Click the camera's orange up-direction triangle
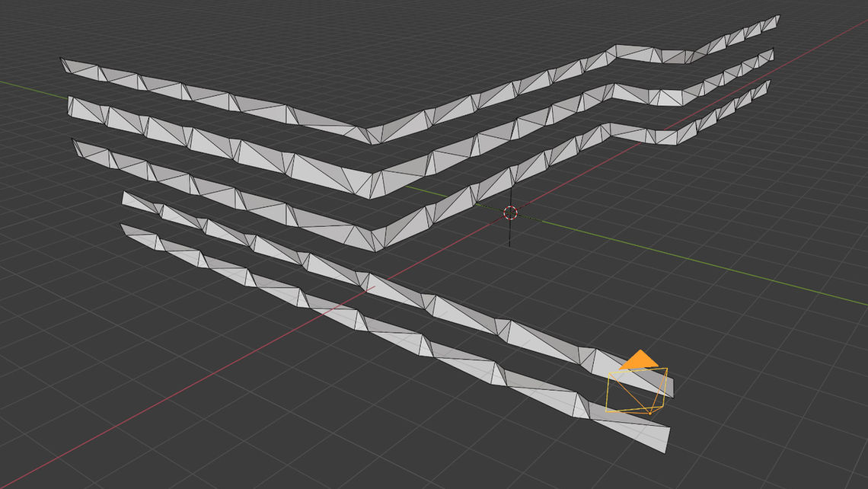 pos(640,360)
